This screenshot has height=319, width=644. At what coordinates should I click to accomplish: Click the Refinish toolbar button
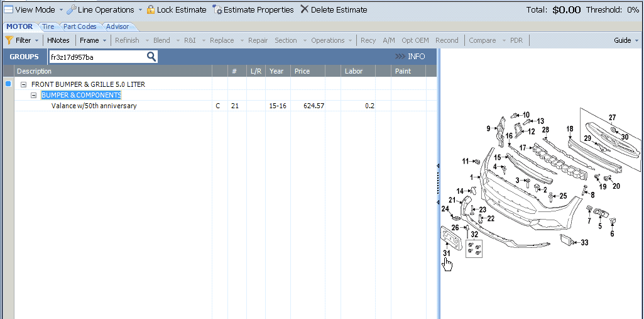pyautogui.click(x=127, y=40)
